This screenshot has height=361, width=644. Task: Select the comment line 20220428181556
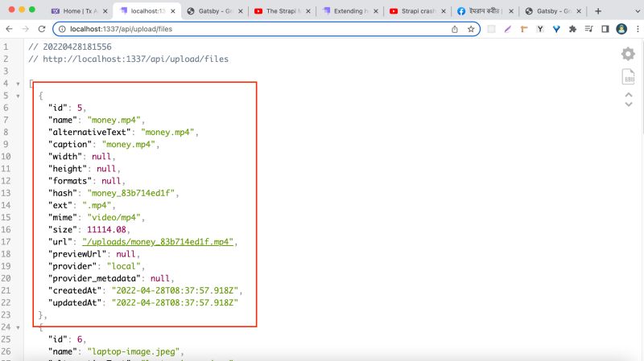70,47
